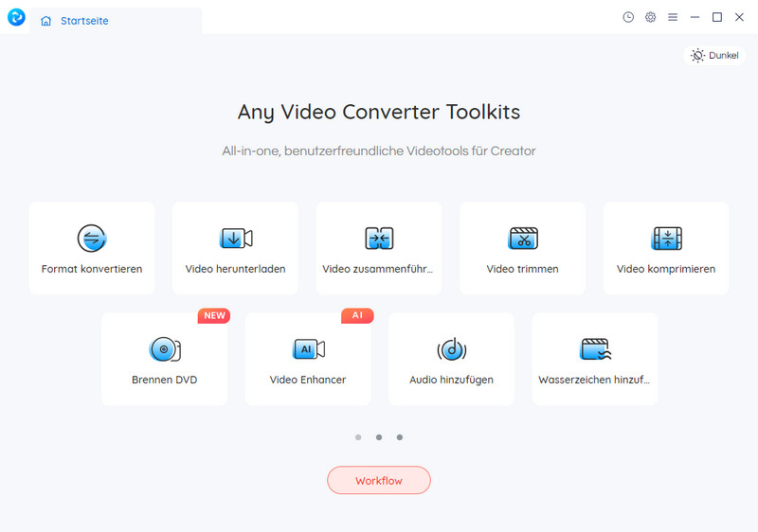This screenshot has height=532, width=758.
Task: Click the 'Video trimmen' label
Action: [523, 269]
